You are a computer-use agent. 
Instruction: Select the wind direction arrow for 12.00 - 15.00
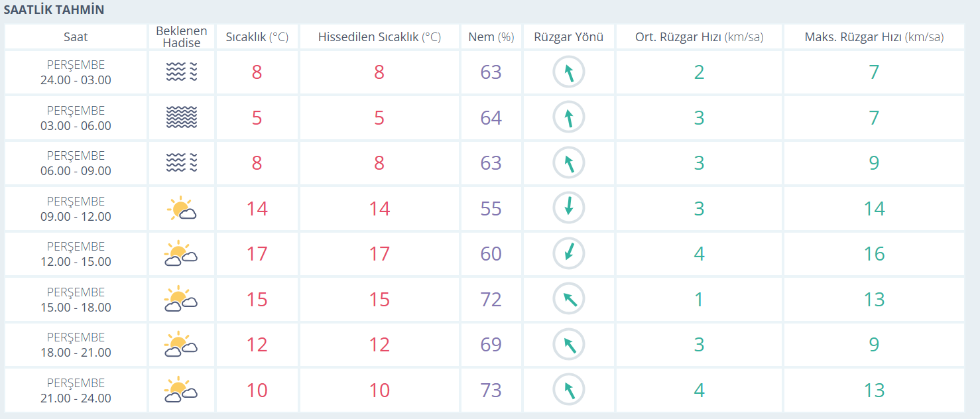point(568,254)
